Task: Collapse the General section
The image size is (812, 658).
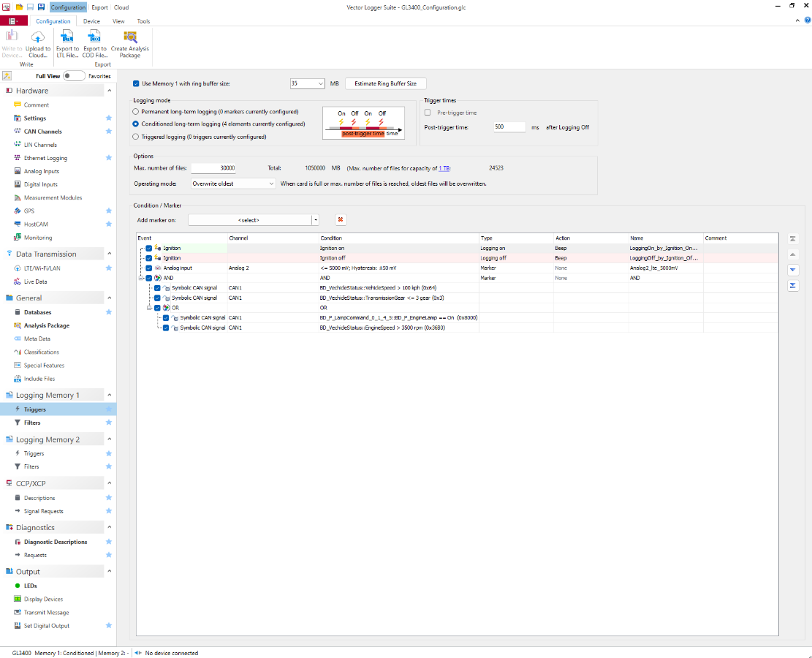Action: pos(110,298)
